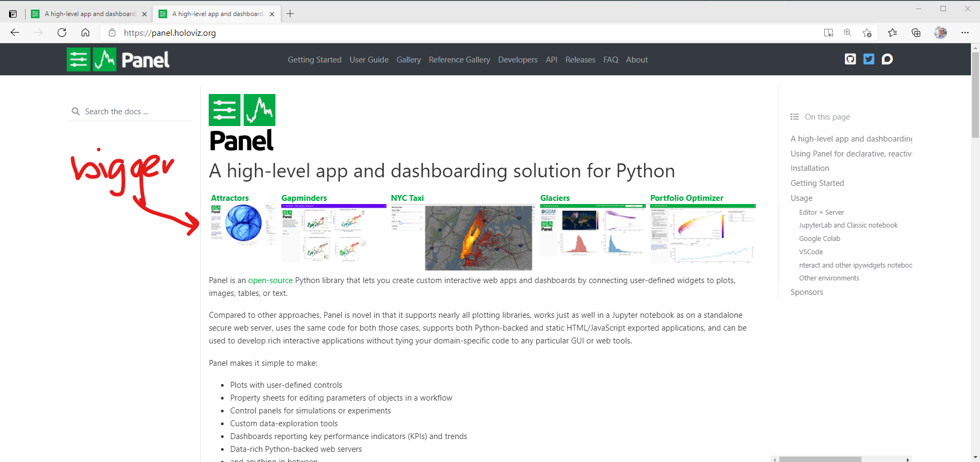
Task: Open the API nav item
Action: [x=551, y=60]
